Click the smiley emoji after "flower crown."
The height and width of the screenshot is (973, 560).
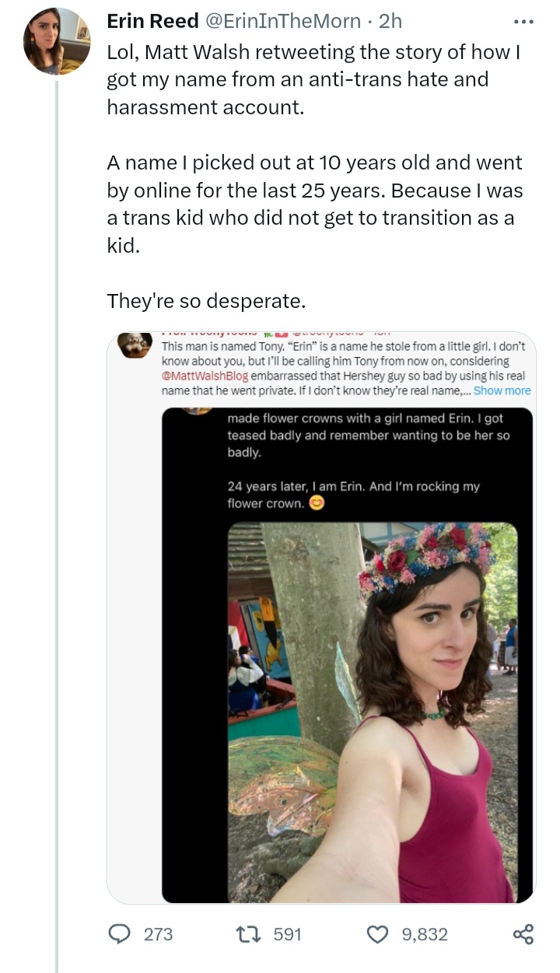[316, 504]
